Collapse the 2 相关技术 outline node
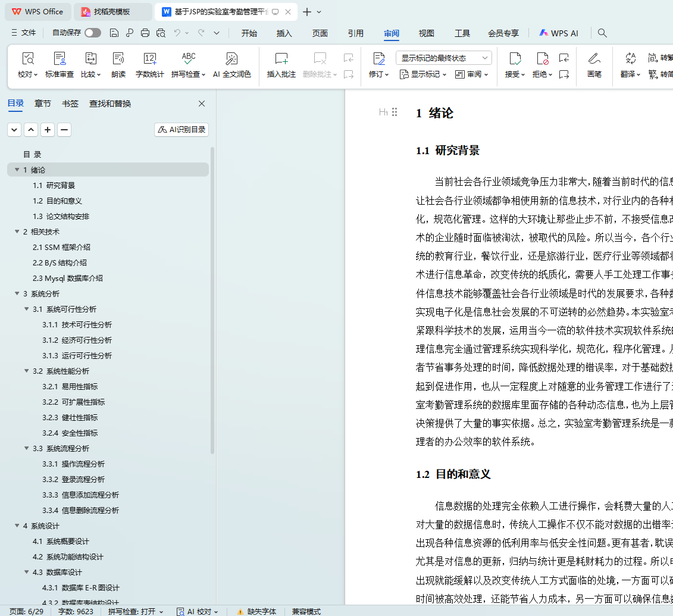This screenshot has width=673, height=616. pyautogui.click(x=17, y=232)
